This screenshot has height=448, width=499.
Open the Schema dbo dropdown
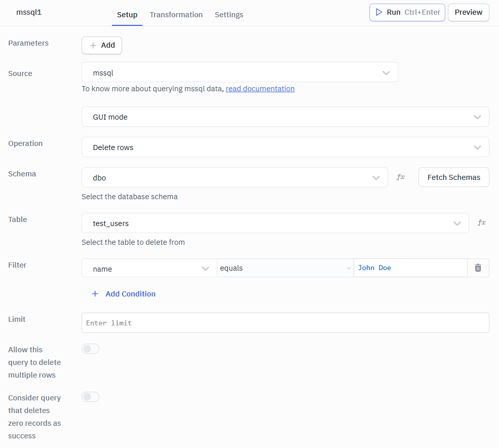point(235,177)
